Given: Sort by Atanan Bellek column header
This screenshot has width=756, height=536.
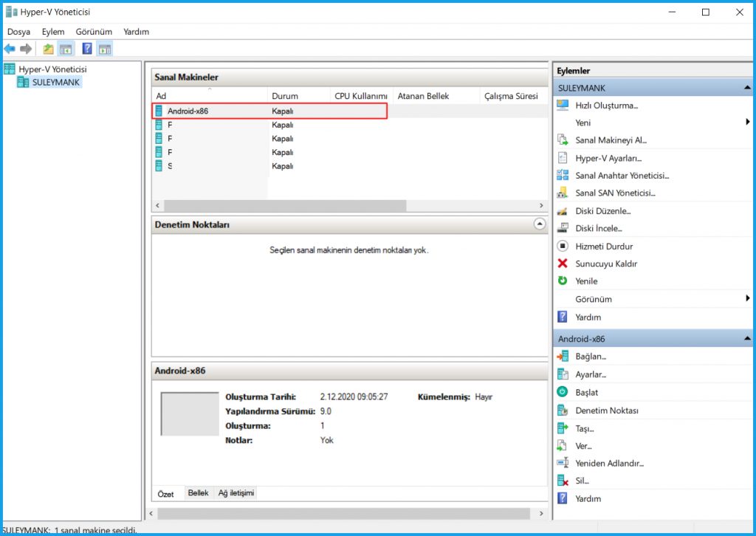Looking at the screenshot, I should click(x=436, y=95).
